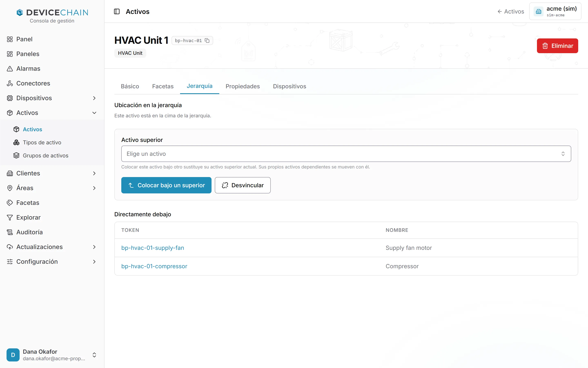Open Facetas tag icon in sidebar
This screenshot has height=368, width=588.
pos(10,203)
